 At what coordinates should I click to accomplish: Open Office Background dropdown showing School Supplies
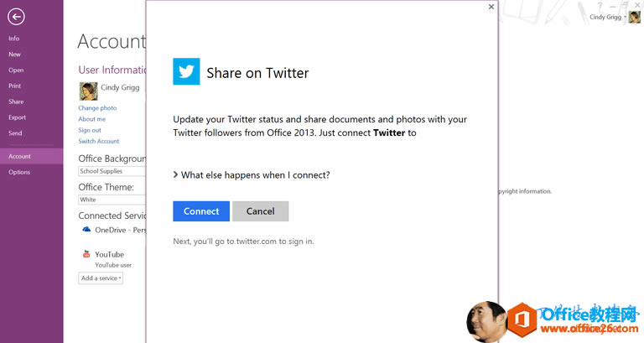[112, 171]
